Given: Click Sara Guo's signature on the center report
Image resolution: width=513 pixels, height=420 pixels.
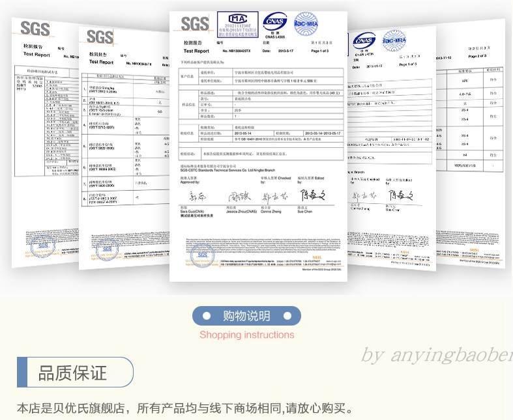Looking at the screenshot, I should coord(198,197).
